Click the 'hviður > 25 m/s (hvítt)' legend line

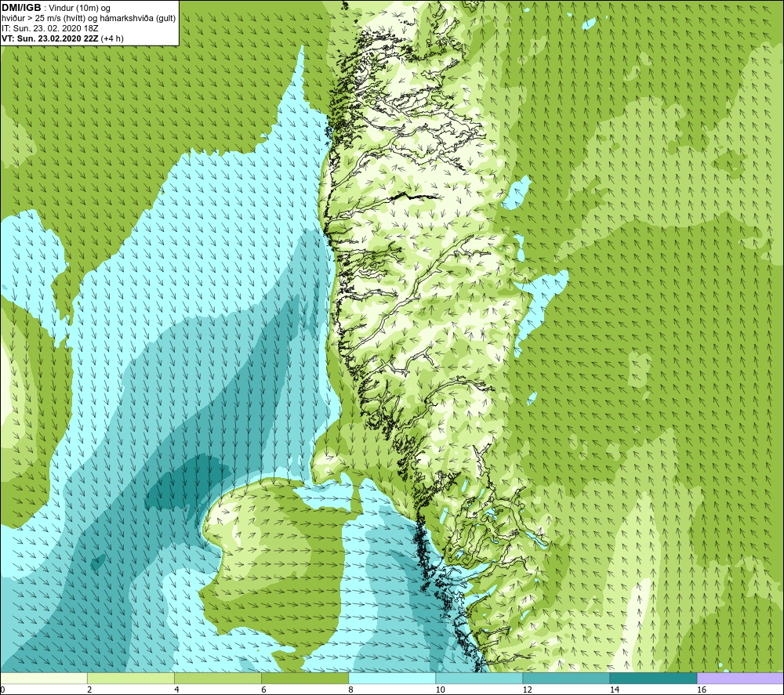tap(89, 19)
